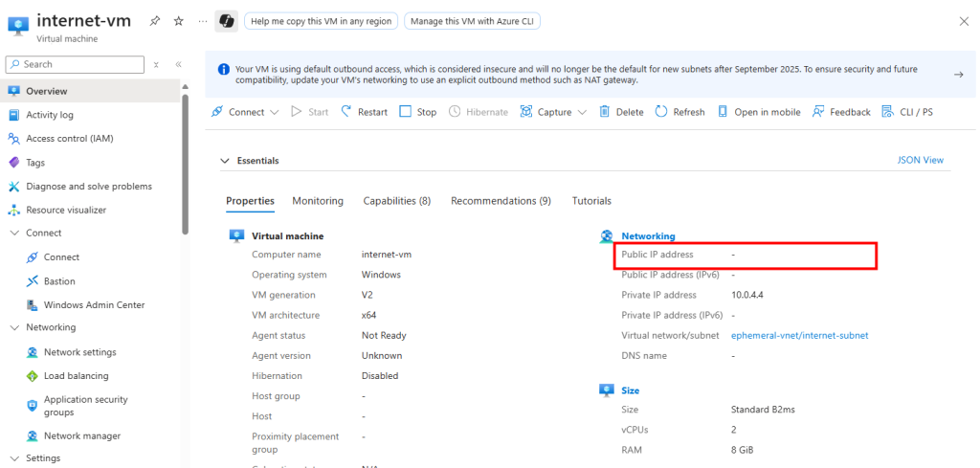Restart the virtual machine
Screen dimensions: 980x468
click(x=365, y=112)
